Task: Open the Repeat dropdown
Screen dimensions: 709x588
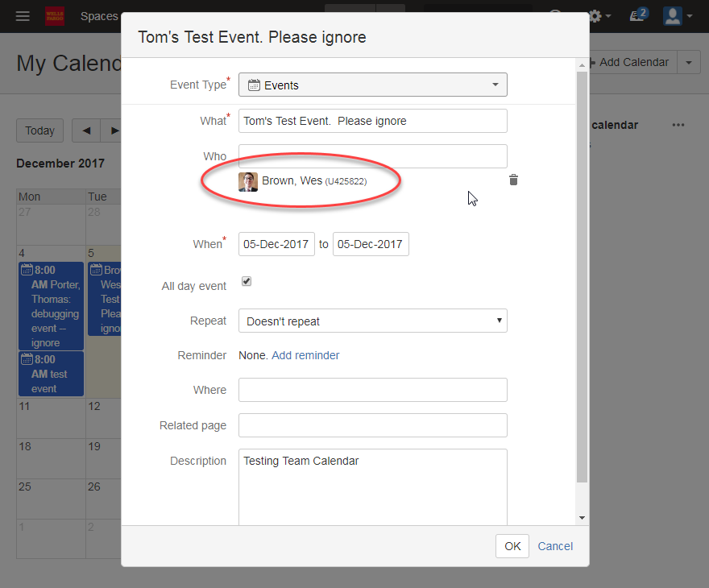Action: [372, 321]
